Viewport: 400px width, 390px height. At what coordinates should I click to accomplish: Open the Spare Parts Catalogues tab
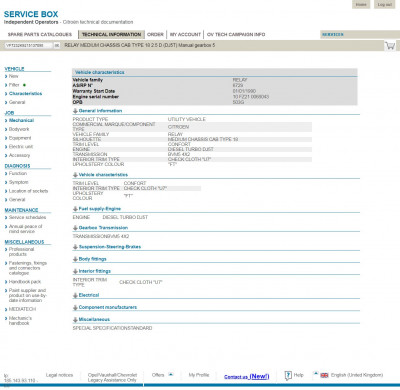coord(40,34)
